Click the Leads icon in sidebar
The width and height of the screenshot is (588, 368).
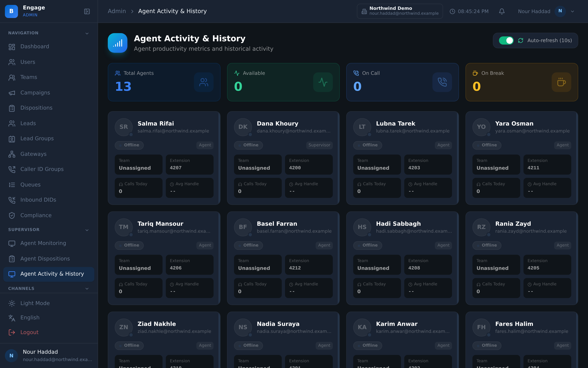pyautogui.click(x=12, y=123)
